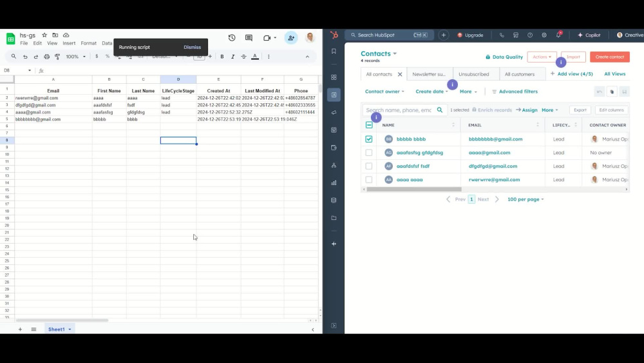Uncheck the bbbbb bbbb contact checkbox
644x363 pixels.
[369, 139]
